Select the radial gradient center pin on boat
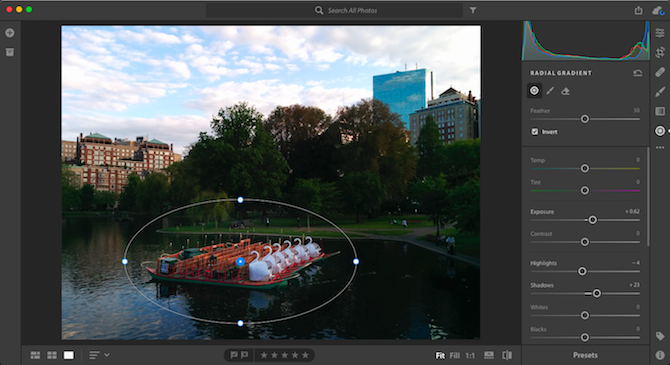 pyautogui.click(x=241, y=262)
